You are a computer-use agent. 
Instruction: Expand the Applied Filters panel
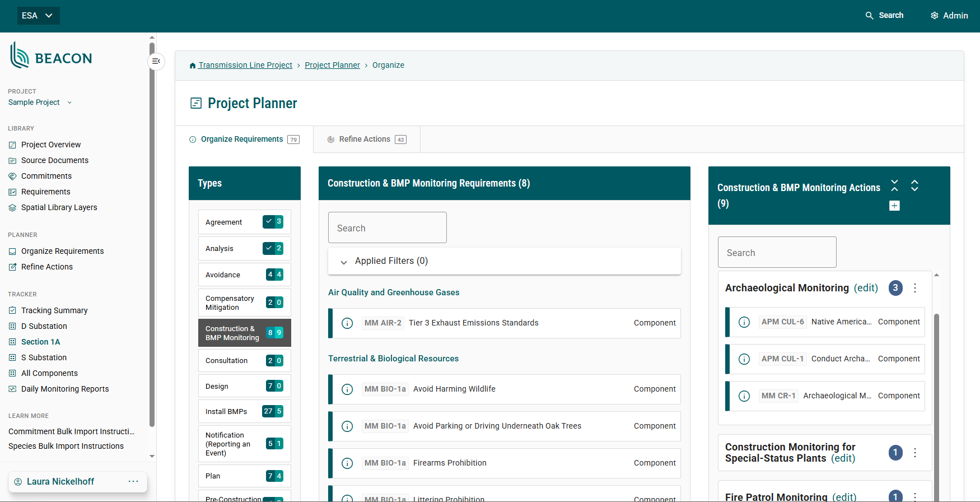(x=344, y=262)
